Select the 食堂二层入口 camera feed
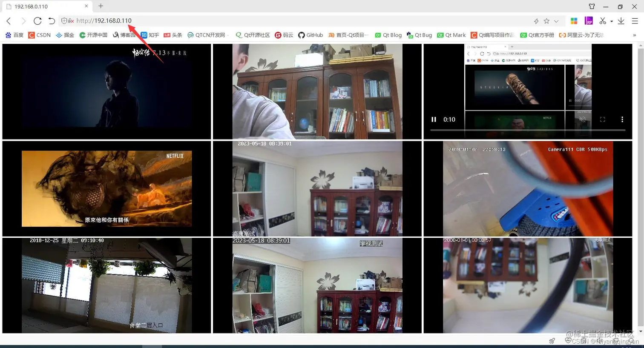The width and height of the screenshot is (644, 348). tap(106, 285)
